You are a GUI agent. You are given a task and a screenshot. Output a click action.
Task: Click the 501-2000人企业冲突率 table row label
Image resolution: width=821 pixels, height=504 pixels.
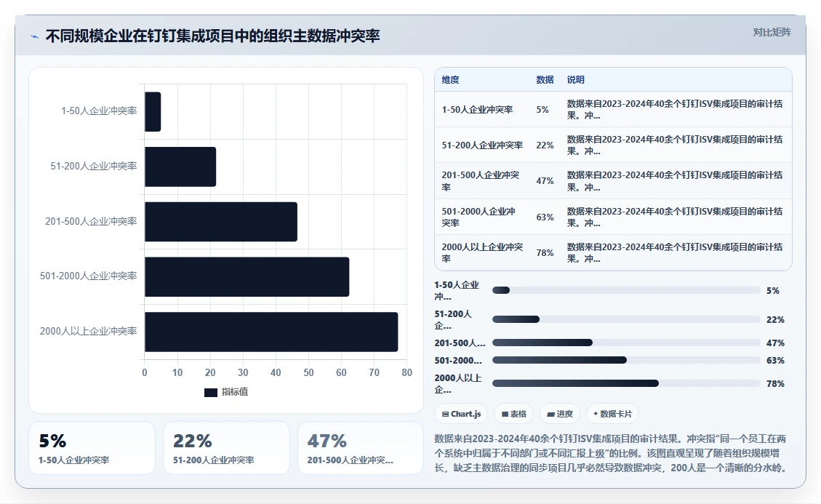478,217
